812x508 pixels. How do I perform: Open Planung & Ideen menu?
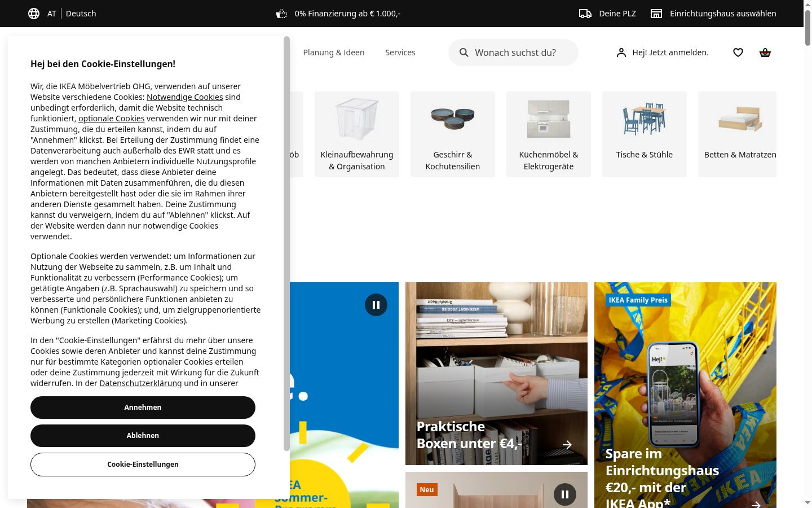coord(334,52)
